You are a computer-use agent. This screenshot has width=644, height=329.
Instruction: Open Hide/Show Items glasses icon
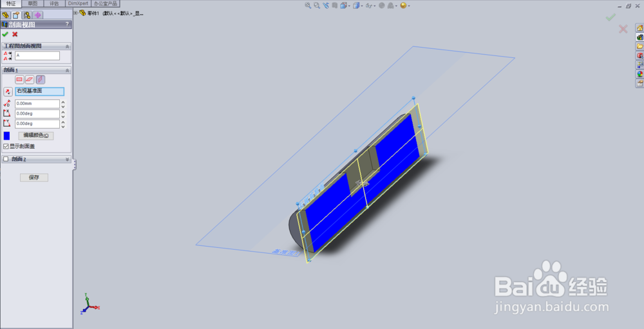(368, 5)
